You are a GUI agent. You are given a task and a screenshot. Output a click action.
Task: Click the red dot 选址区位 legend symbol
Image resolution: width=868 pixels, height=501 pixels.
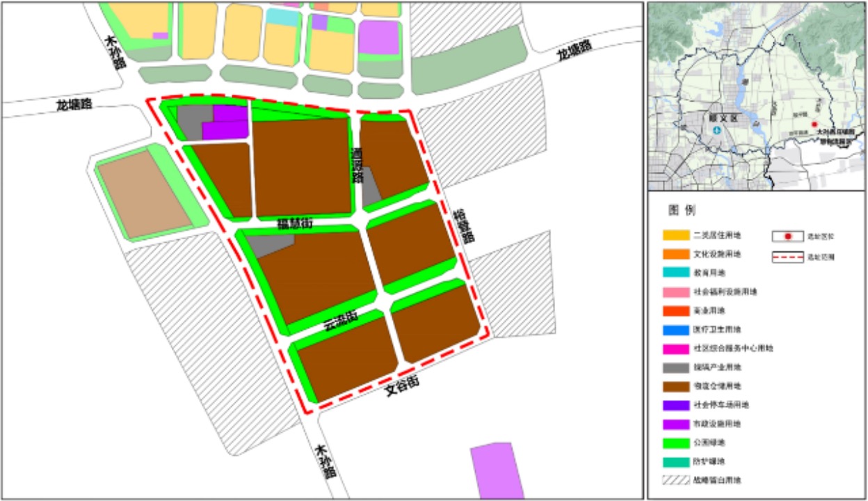[788, 237]
